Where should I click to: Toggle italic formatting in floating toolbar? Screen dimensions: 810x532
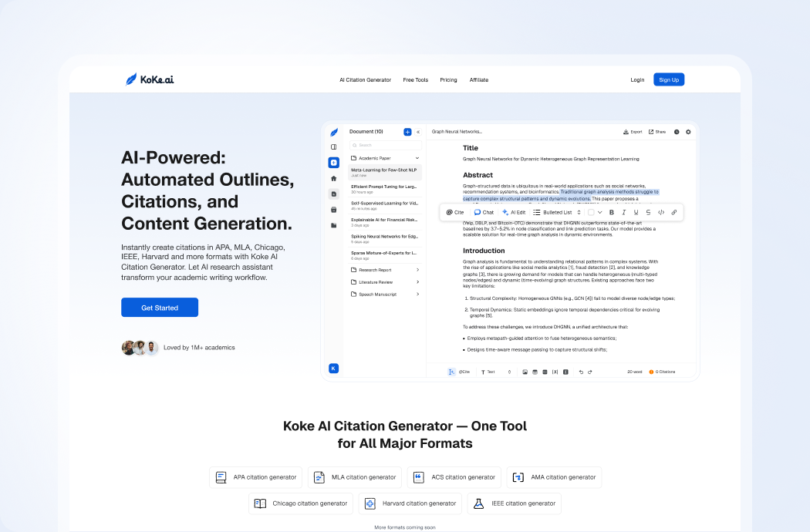(x=623, y=212)
